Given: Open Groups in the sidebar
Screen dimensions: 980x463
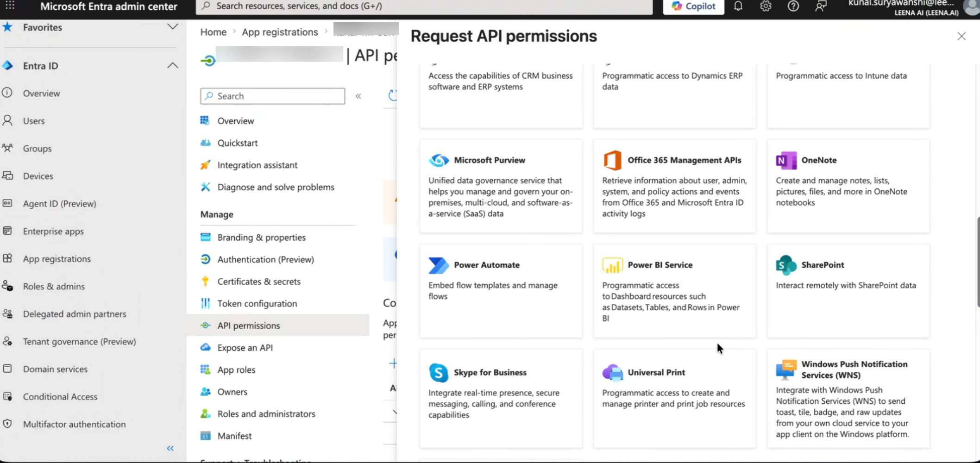Looking at the screenshot, I should coord(37,148).
